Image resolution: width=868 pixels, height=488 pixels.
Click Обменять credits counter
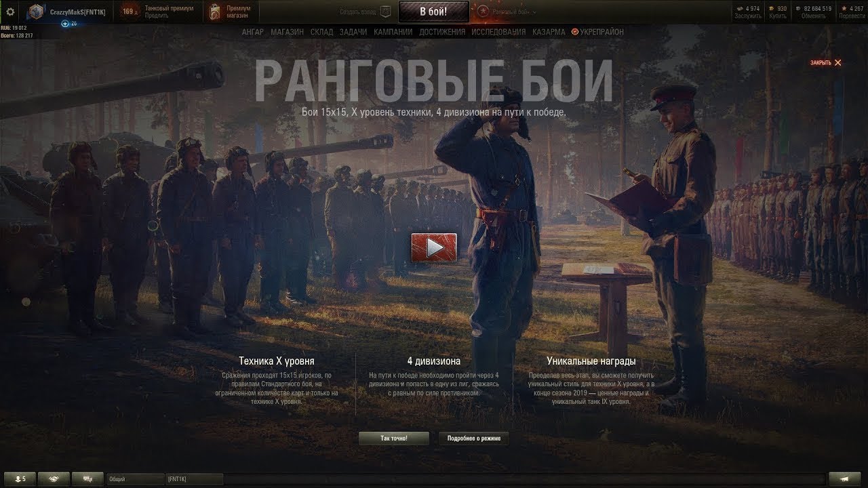pos(813,12)
